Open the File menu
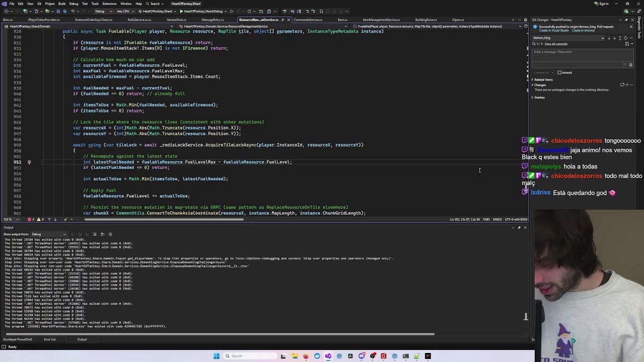The height and width of the screenshot is (362, 644). tap(12, 4)
